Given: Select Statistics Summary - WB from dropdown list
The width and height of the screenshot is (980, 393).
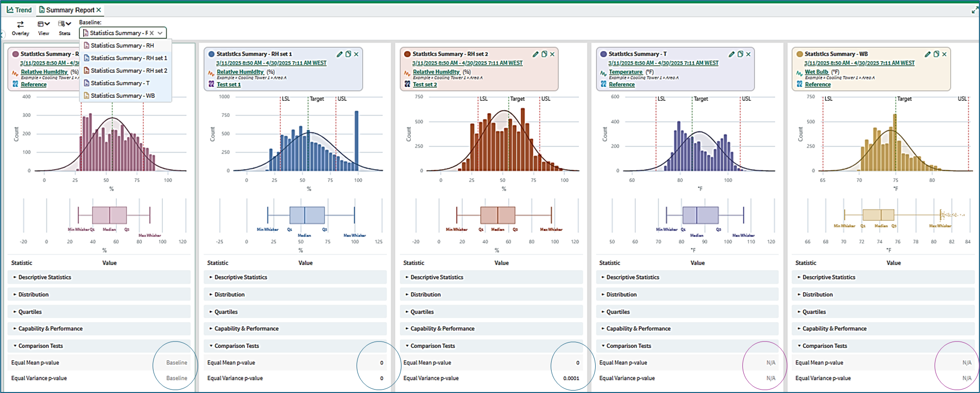Looking at the screenshot, I should [123, 95].
